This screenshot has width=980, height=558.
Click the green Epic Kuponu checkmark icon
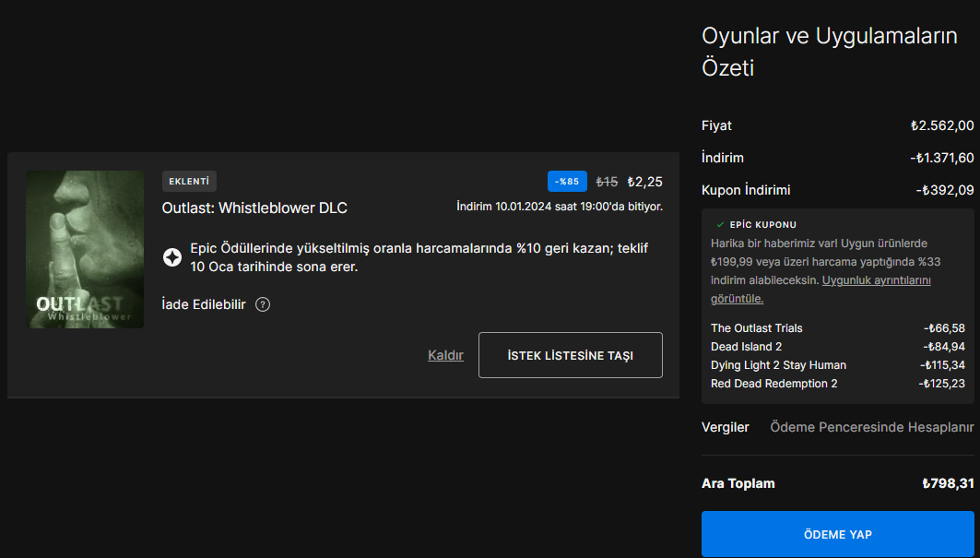click(x=720, y=224)
